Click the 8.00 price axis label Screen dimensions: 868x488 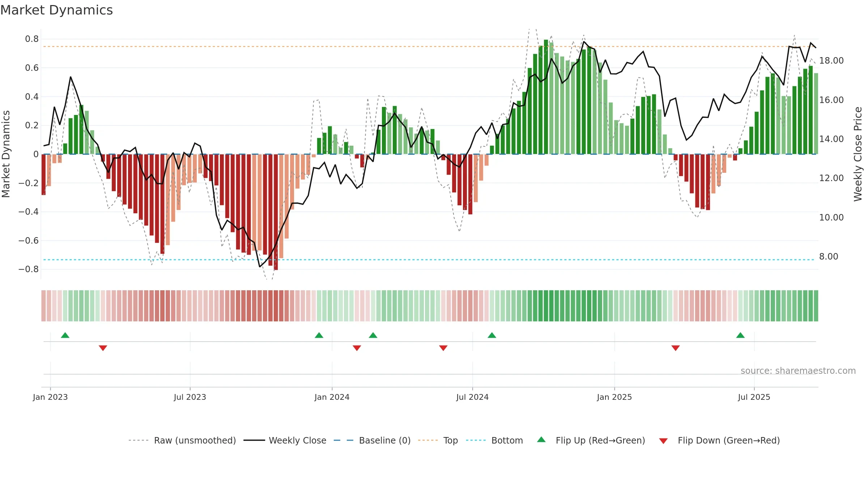[829, 256]
